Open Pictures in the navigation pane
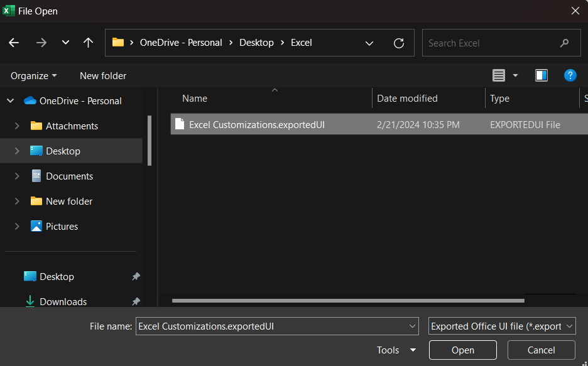The image size is (588, 366). coord(62,226)
